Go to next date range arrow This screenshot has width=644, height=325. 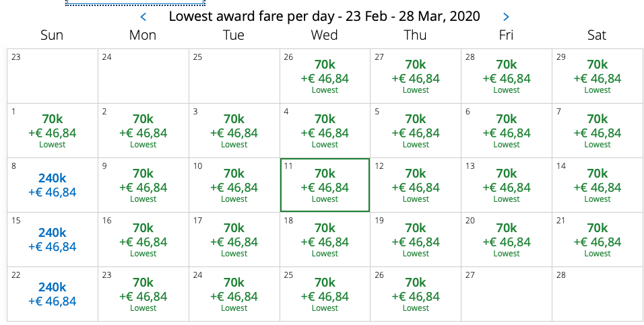(x=507, y=17)
